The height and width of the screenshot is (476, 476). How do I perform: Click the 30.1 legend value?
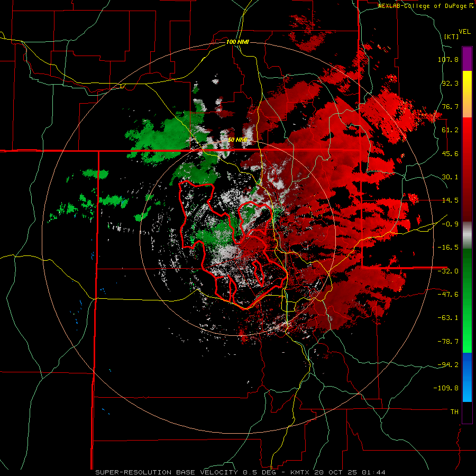pyautogui.click(x=450, y=177)
